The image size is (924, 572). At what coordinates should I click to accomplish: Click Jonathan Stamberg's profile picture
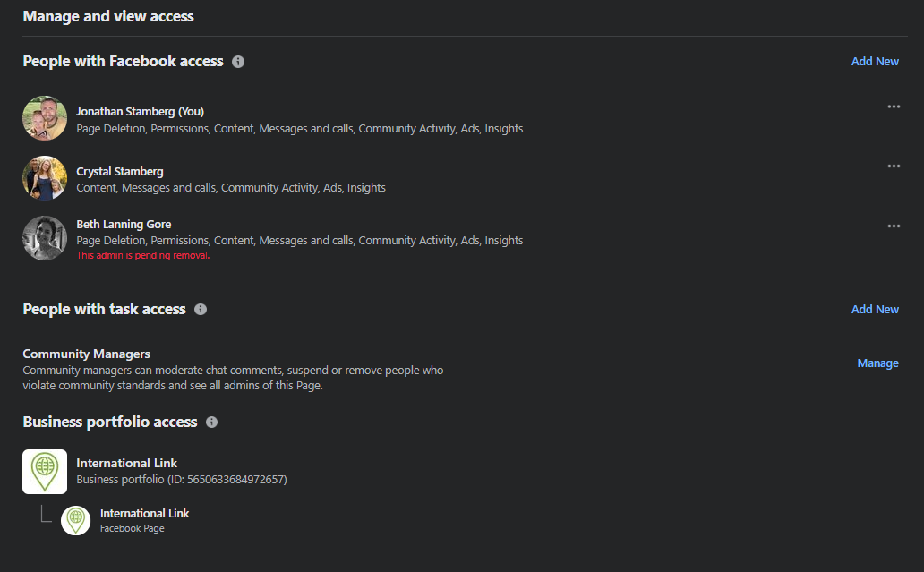pos(45,118)
